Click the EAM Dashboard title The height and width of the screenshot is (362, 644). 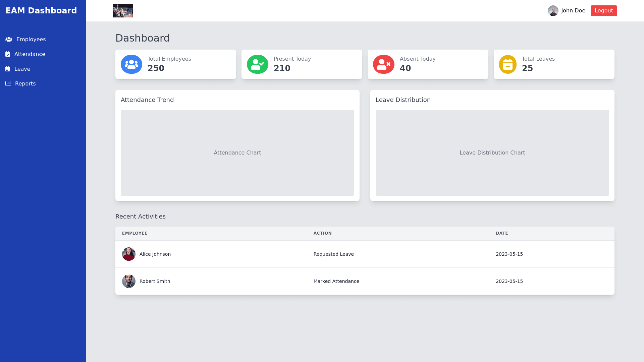41,11
